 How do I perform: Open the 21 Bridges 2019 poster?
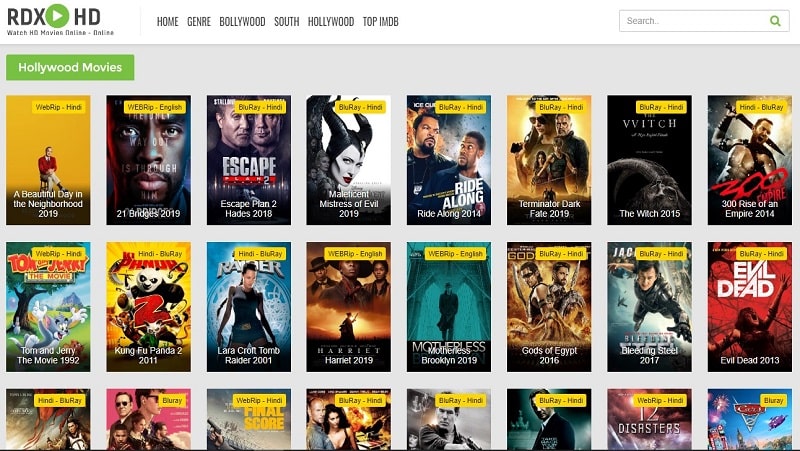coord(148,160)
